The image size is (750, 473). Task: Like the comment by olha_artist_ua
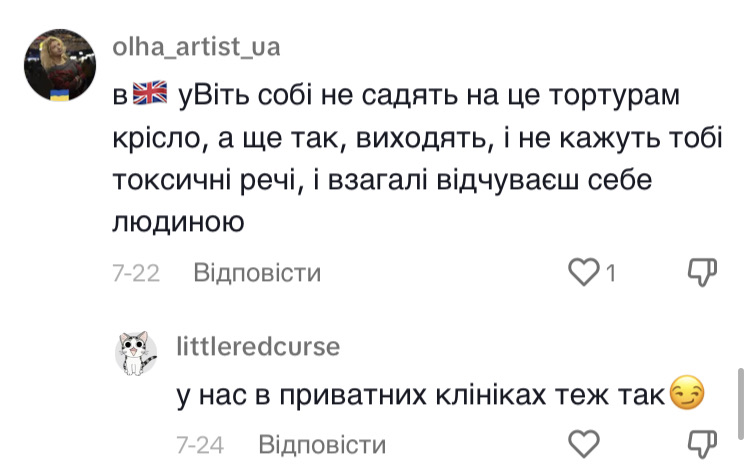[x=582, y=272]
